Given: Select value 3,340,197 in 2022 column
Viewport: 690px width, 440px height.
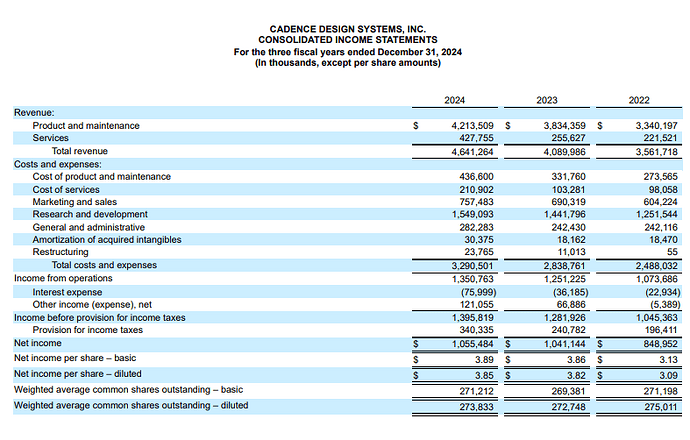Looking at the screenshot, I should point(657,126).
